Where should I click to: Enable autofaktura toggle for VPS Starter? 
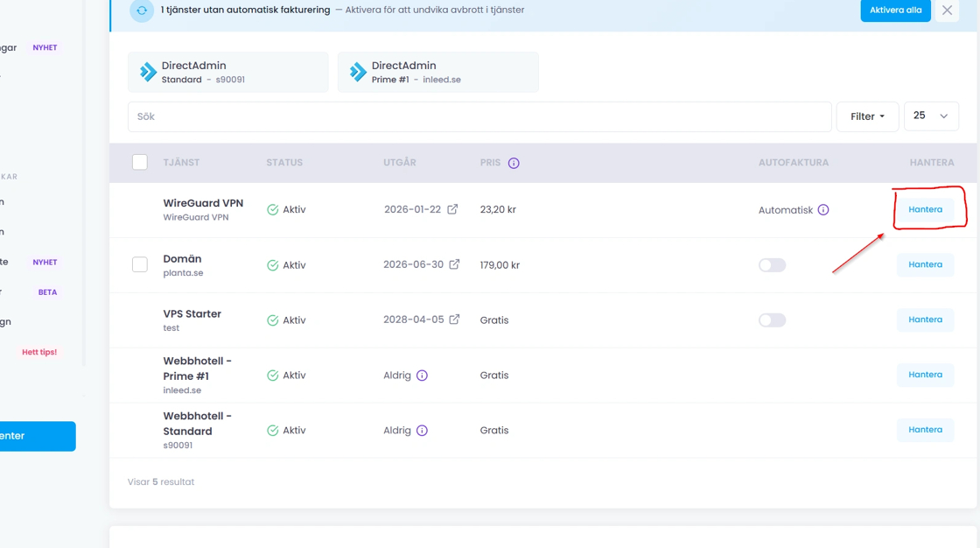(772, 320)
